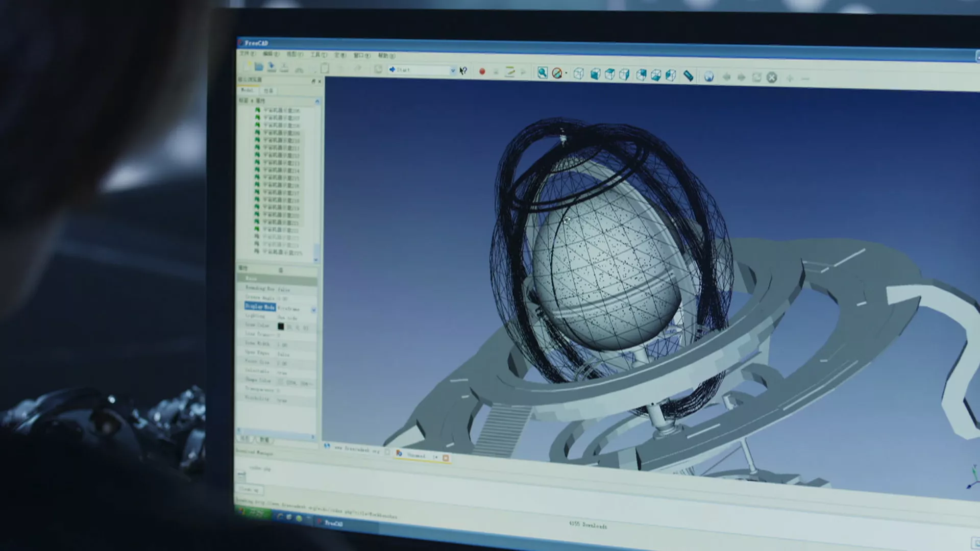Close the combo view panel
980x551 pixels.
click(320, 82)
